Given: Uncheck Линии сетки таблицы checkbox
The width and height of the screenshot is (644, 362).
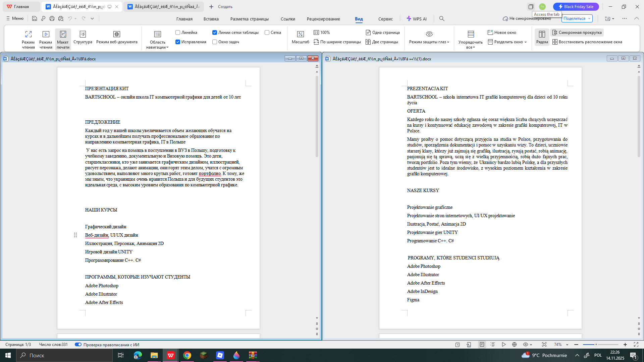Looking at the screenshot, I should (x=215, y=33).
